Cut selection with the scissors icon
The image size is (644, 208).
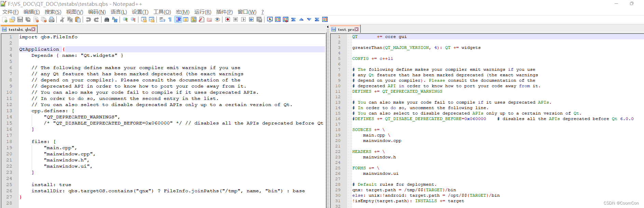(62, 19)
